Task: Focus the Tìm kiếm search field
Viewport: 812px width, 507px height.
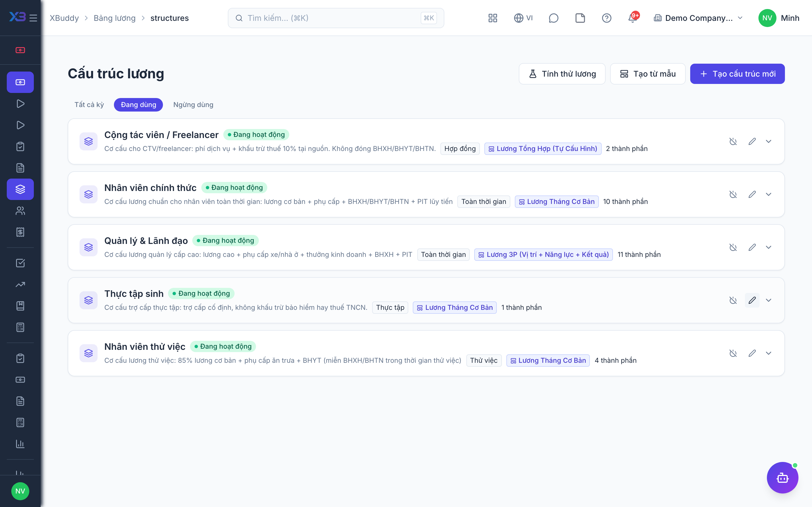Action: pyautogui.click(x=336, y=18)
